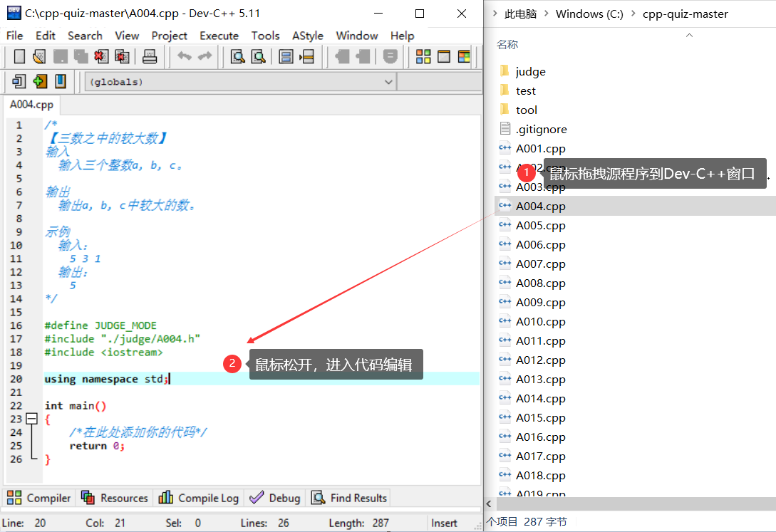This screenshot has width=776, height=532.
Task: Click the greyed shield-shaped toolbar icon
Action: (x=390, y=56)
